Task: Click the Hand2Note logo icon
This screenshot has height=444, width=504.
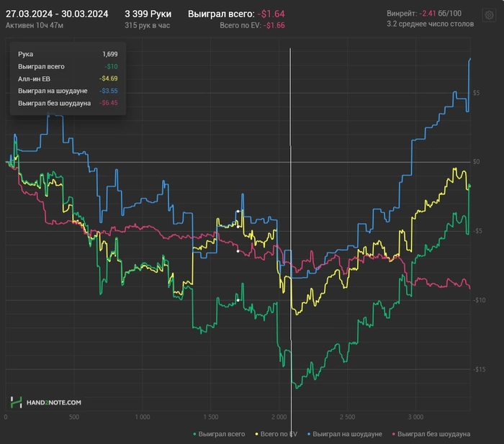Action: pos(16,402)
